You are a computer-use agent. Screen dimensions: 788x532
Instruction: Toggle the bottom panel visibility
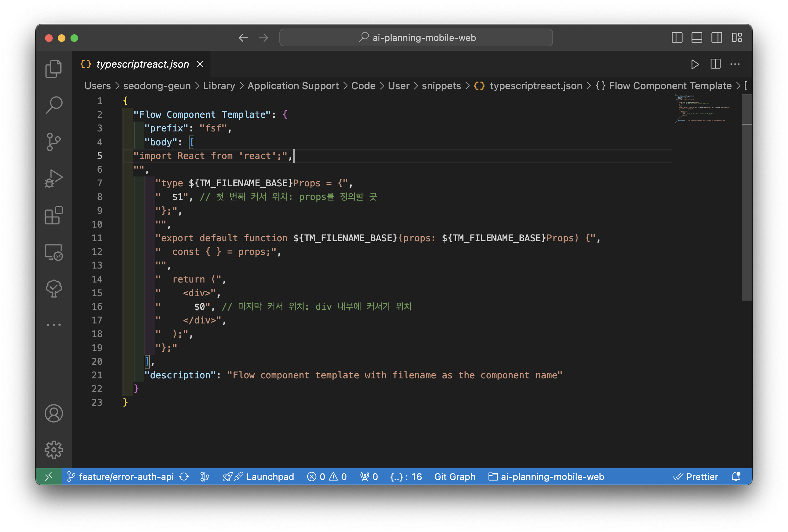pyautogui.click(x=697, y=38)
